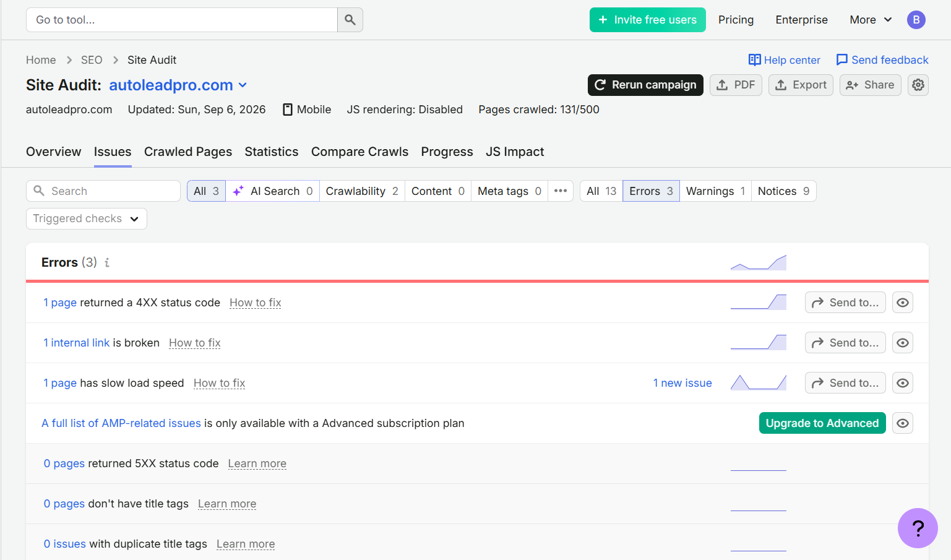Show only Errors 3 filter
951x560 pixels.
(x=651, y=191)
